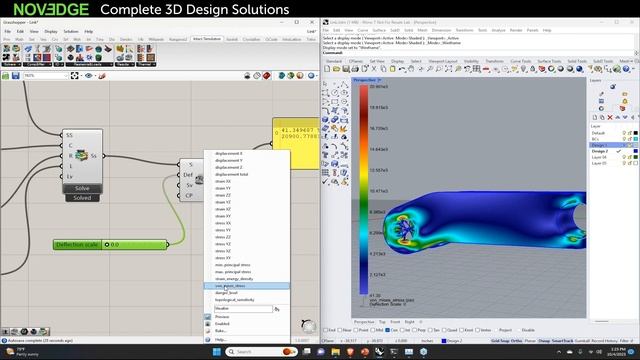This screenshot has width=640, height=360.
Task: Click the new layer icon in Layers panel
Action: pyautogui.click(x=595, y=118)
